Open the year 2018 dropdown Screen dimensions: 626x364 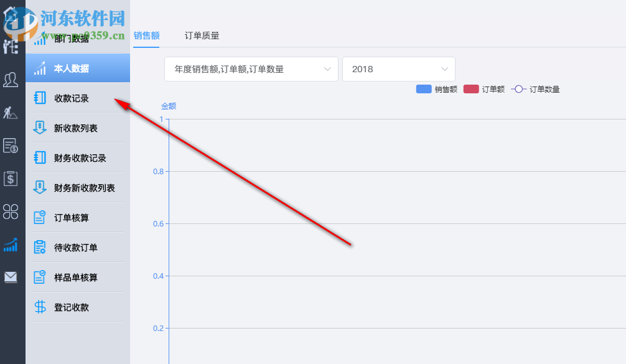click(x=398, y=69)
